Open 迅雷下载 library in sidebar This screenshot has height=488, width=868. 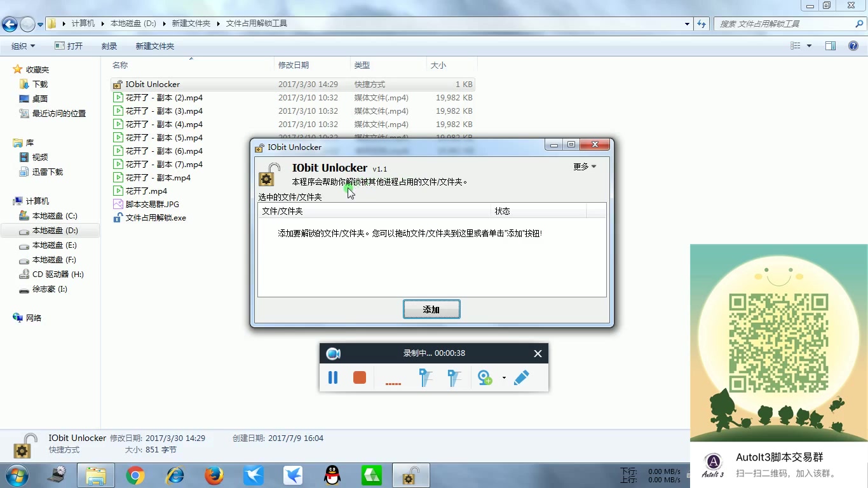tap(41, 172)
